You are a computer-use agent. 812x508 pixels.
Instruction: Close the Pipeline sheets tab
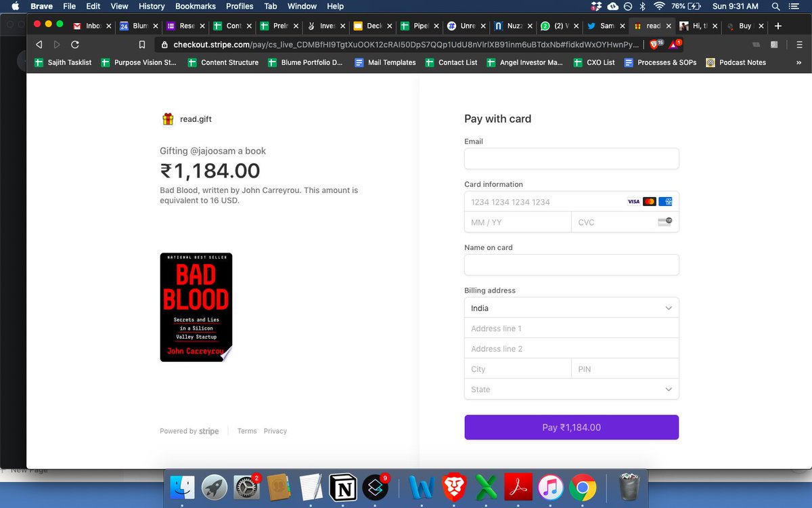(436, 26)
